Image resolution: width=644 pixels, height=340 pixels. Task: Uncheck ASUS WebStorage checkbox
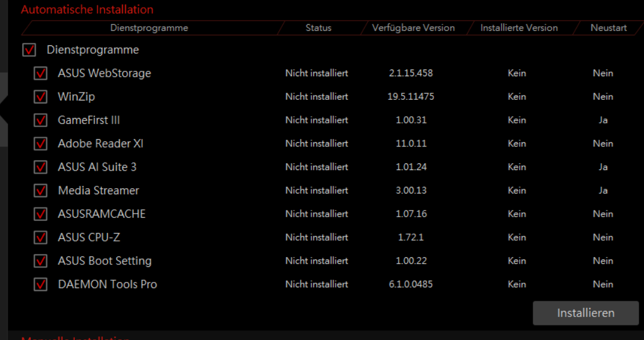point(40,73)
